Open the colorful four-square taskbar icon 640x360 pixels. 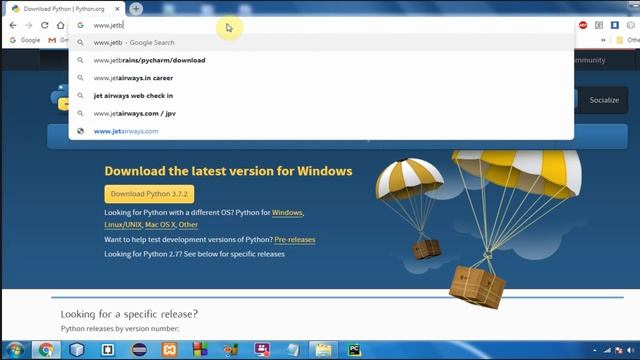200,350
